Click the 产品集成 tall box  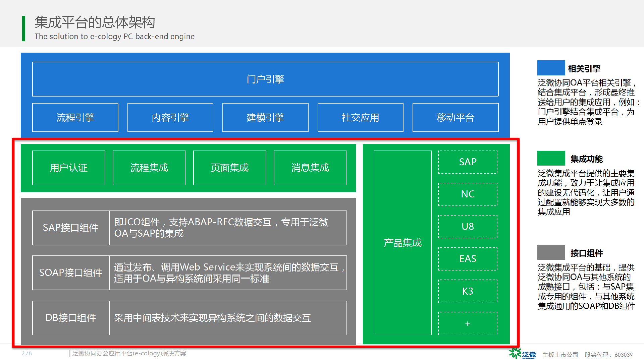402,243
